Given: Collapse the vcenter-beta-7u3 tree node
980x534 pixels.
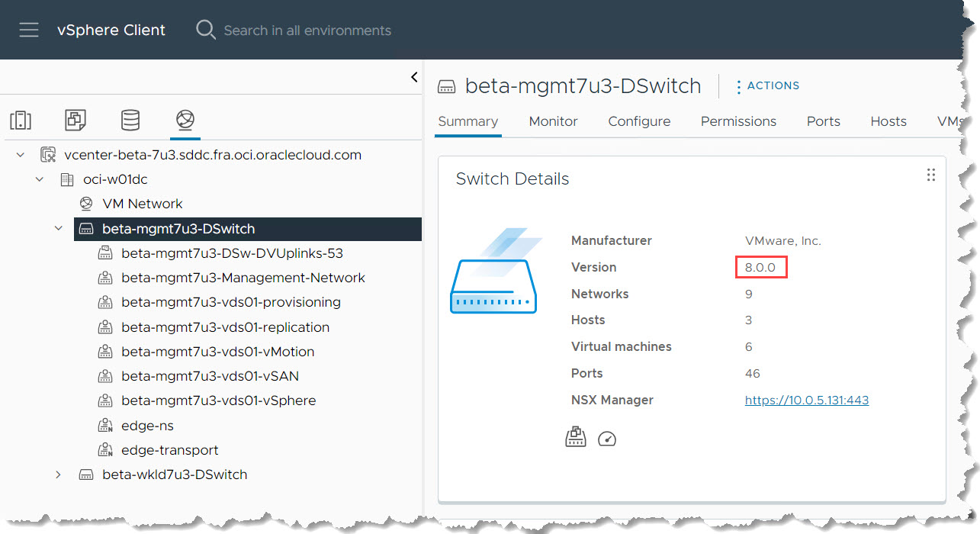Looking at the screenshot, I should [x=21, y=155].
